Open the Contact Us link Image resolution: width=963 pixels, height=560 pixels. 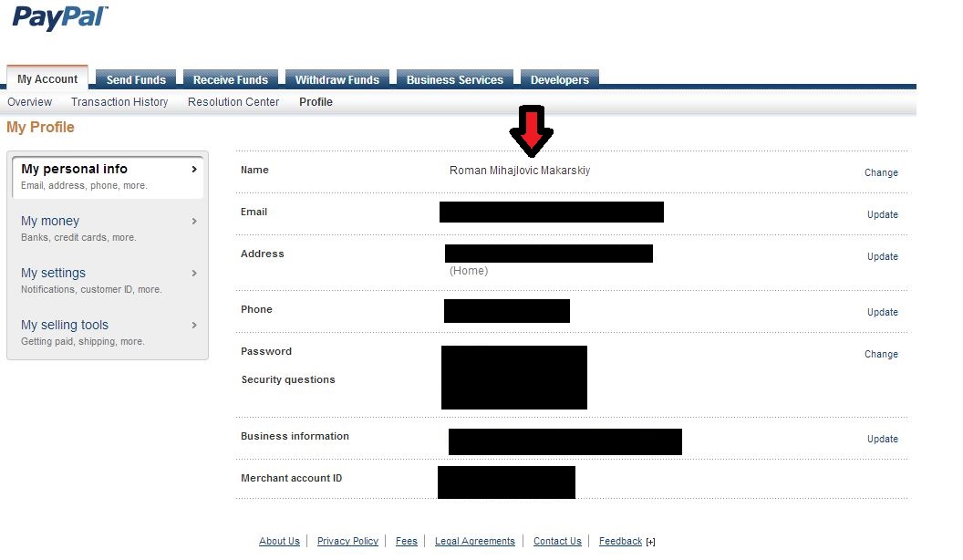click(x=557, y=541)
